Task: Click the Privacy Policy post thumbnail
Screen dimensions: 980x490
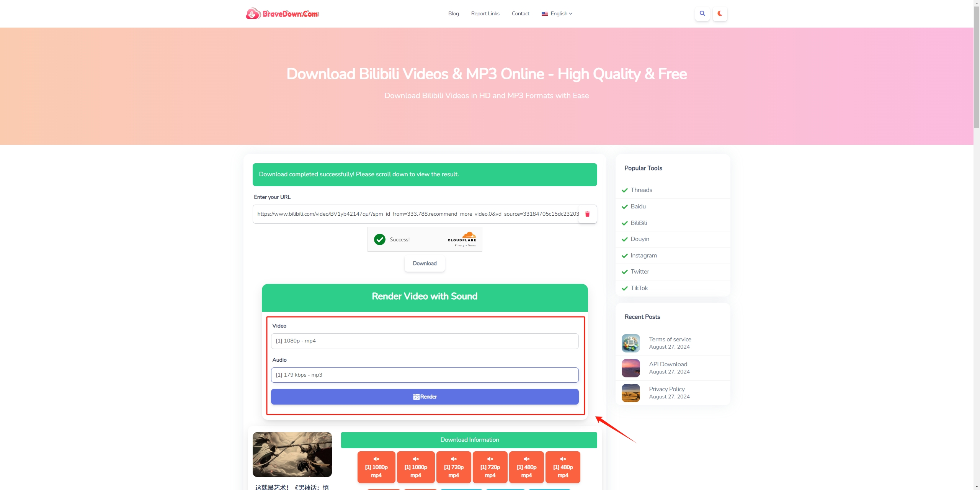Action: pyautogui.click(x=630, y=393)
